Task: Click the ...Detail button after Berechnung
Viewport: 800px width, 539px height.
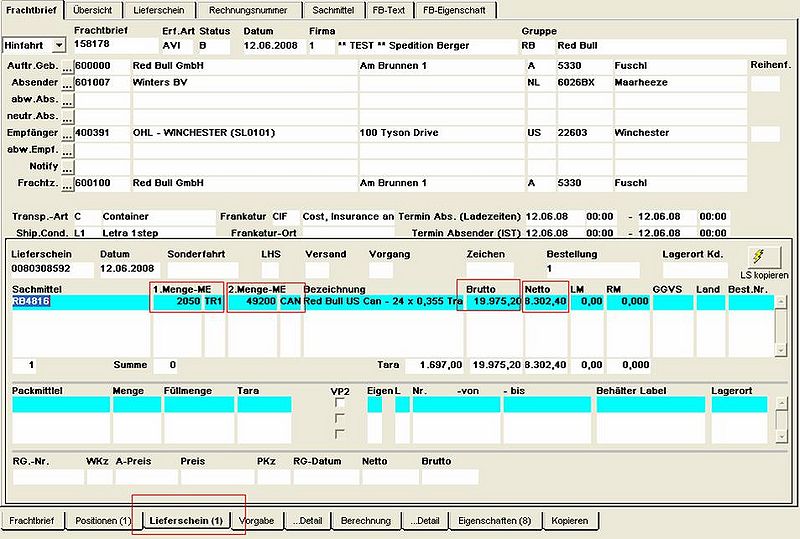Action: click(x=425, y=521)
